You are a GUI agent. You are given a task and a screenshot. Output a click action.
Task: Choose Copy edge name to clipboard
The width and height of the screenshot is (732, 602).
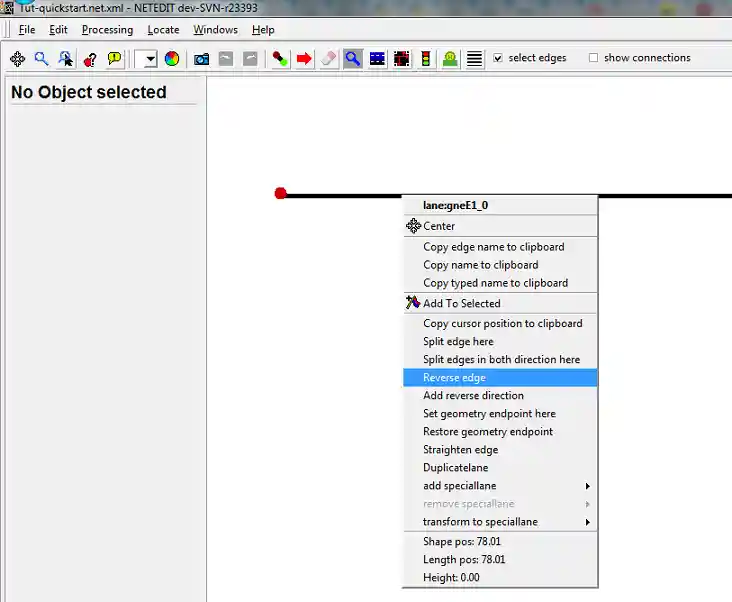500,247
